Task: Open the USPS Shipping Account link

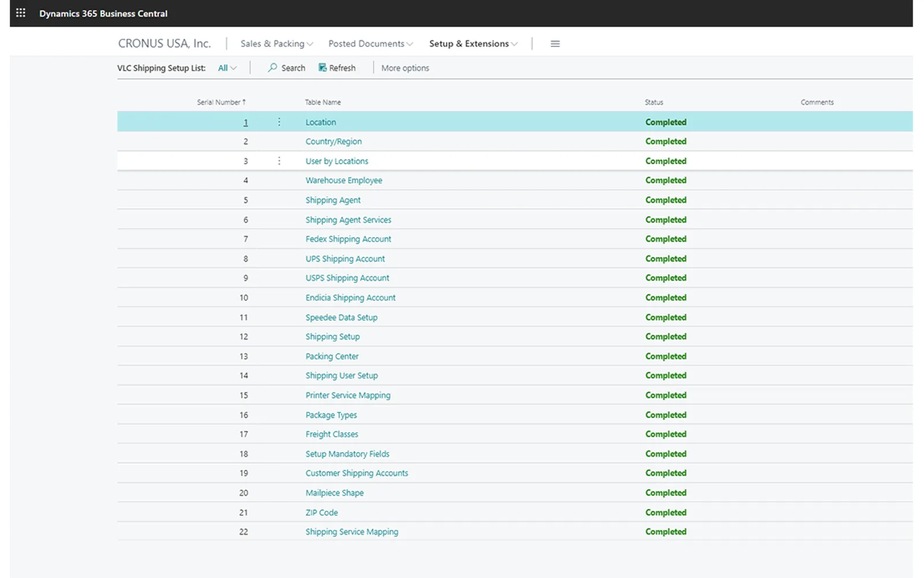Action: [347, 278]
